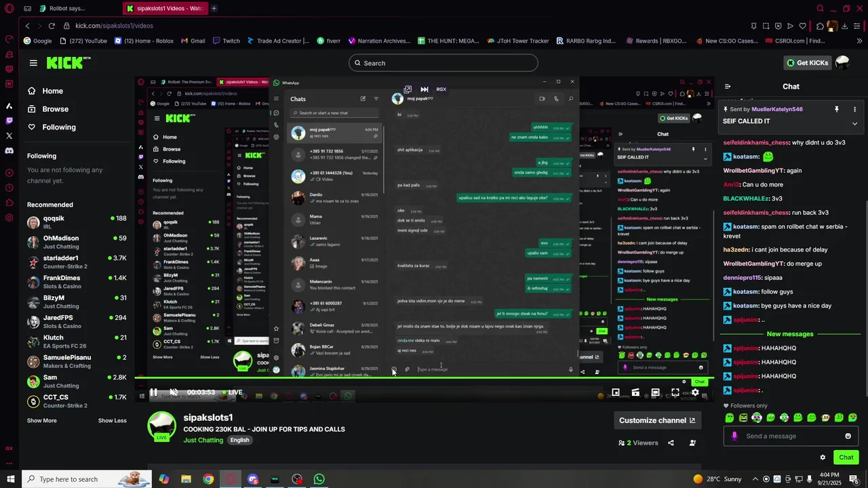Open Just Chatting category link

(203, 441)
